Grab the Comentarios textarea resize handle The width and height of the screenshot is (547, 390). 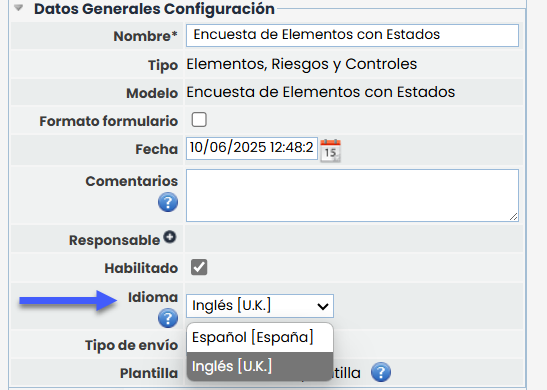(514, 217)
